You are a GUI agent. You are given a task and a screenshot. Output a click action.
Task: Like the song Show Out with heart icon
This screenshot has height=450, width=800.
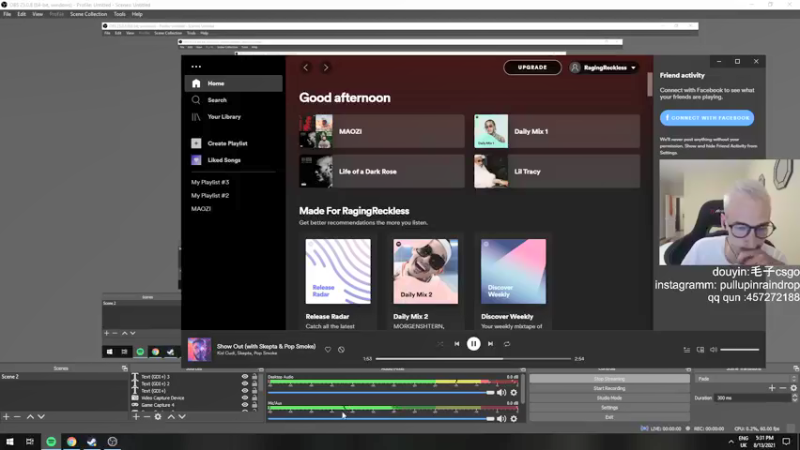tap(328, 349)
